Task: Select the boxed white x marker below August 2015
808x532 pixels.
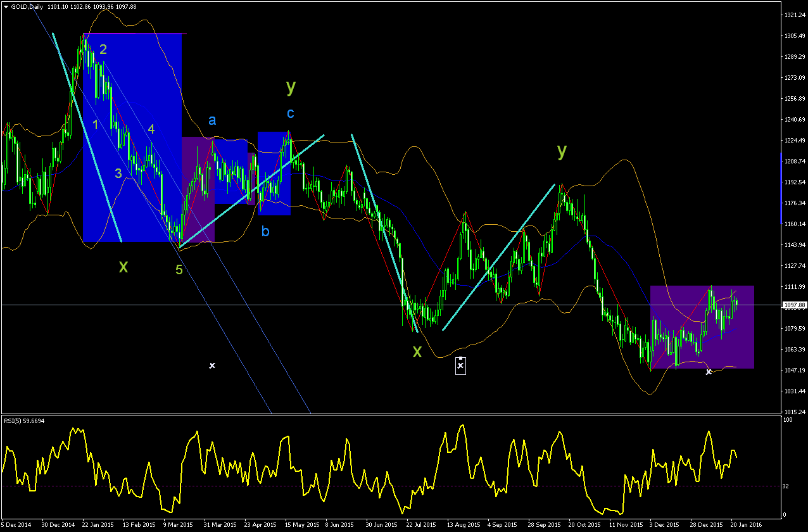Action: pyautogui.click(x=461, y=365)
